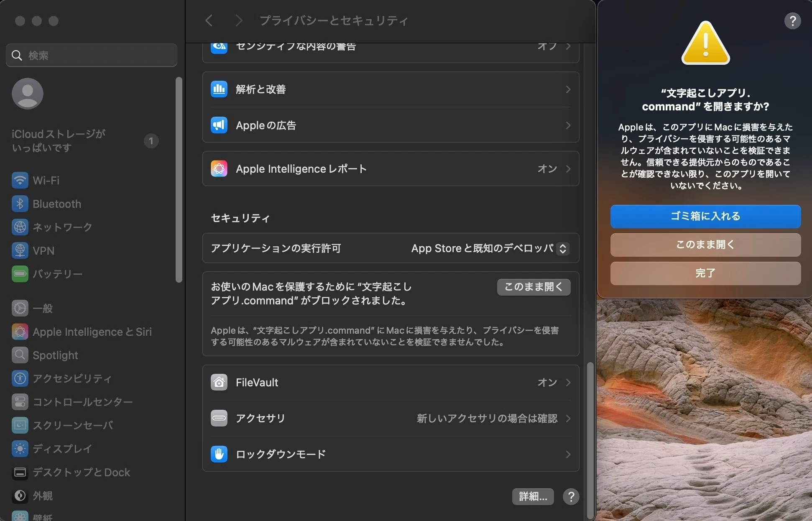Click the スクリーンセーバ icon
The width and height of the screenshot is (812, 521).
tap(20, 425)
